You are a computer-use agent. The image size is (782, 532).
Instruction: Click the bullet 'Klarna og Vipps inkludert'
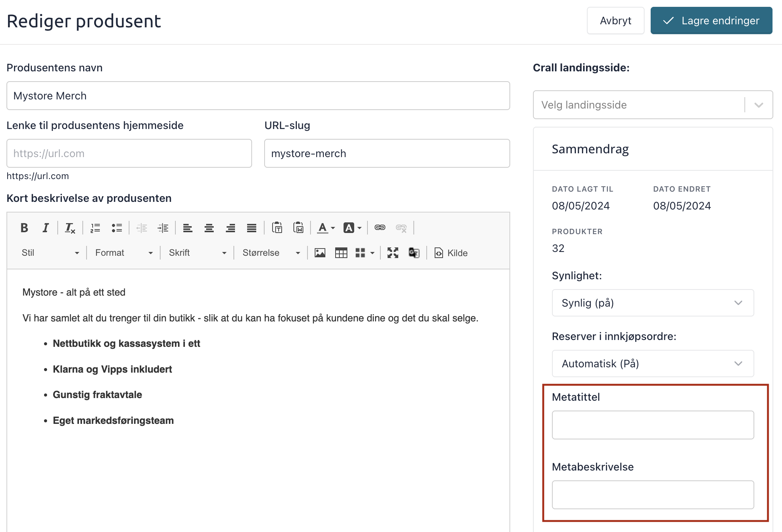[112, 369]
